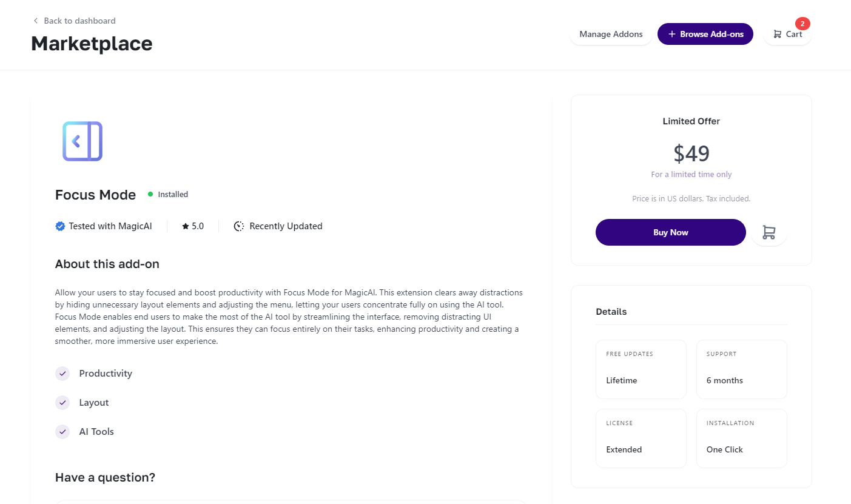Click the Installation One Click card
Image resolution: width=851 pixels, height=504 pixels.
pos(741,438)
